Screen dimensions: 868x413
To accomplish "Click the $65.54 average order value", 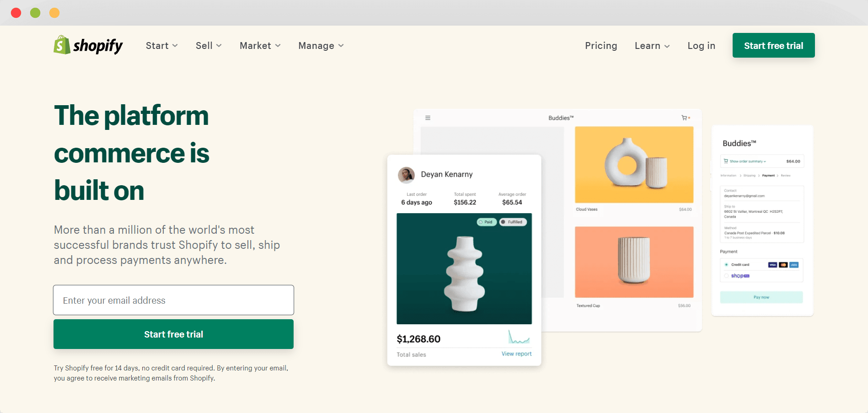I will (512, 202).
